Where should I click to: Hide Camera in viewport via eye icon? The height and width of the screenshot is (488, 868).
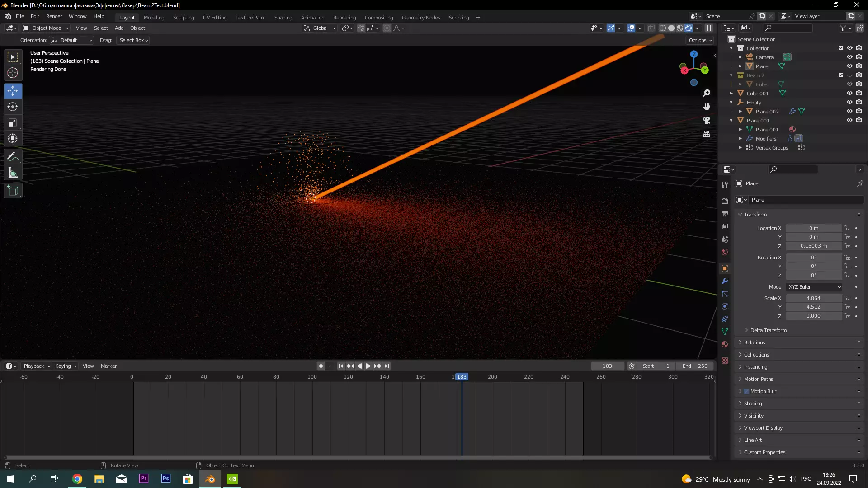[849, 57]
